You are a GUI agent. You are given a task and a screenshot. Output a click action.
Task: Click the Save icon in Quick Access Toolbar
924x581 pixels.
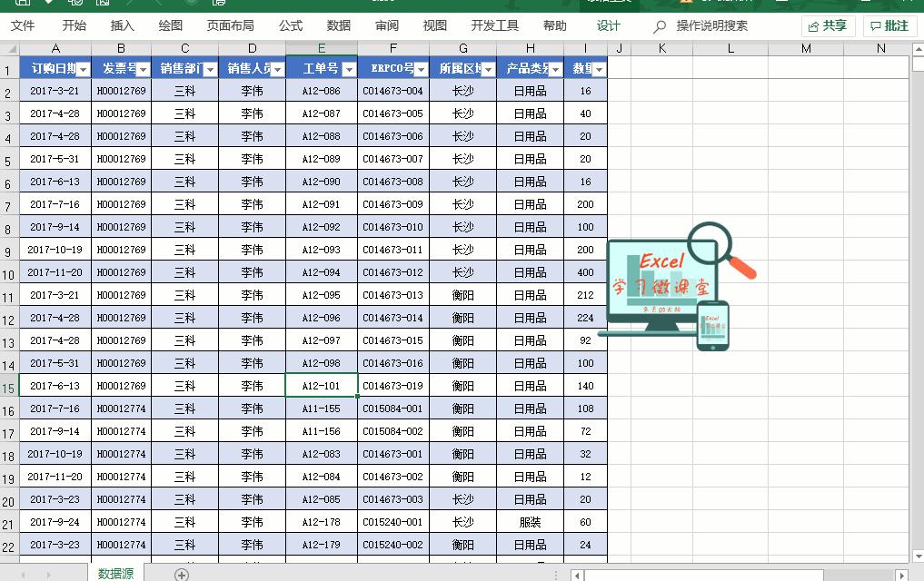pos(23,4)
